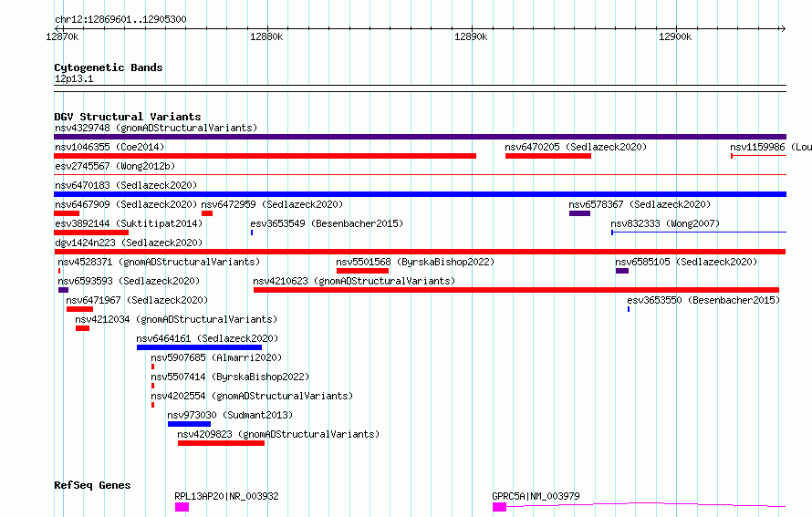Open nsv6578367 (Sedlazeck2020) label

(640, 204)
